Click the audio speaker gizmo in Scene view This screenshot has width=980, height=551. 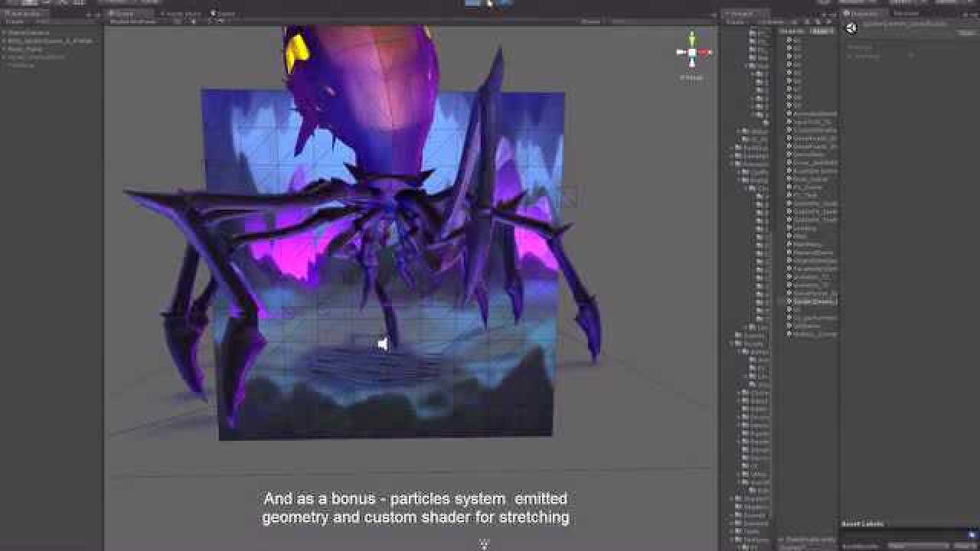[381, 344]
